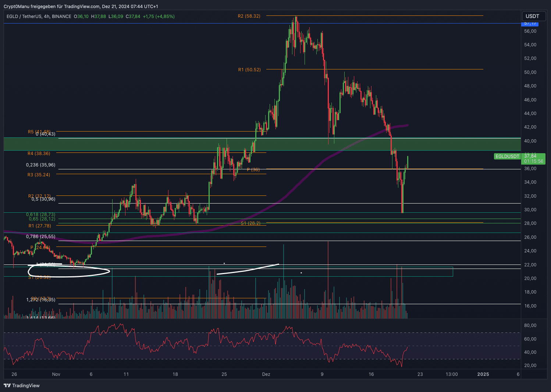Click the S1 (28.2) support label
Screen dimensions: 551x392
(250, 223)
